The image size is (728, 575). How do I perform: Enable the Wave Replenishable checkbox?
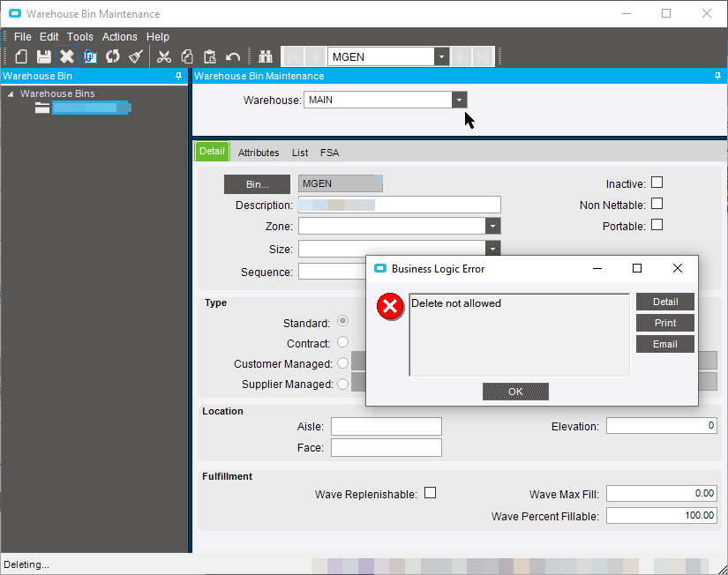click(x=431, y=493)
